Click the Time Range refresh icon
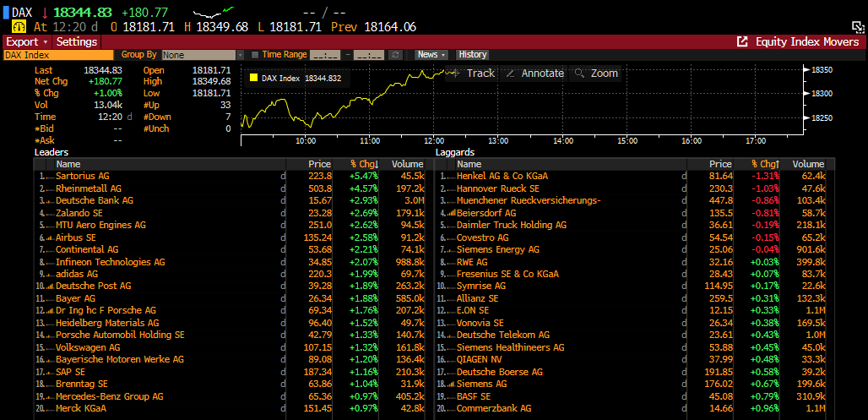 pyautogui.click(x=394, y=55)
